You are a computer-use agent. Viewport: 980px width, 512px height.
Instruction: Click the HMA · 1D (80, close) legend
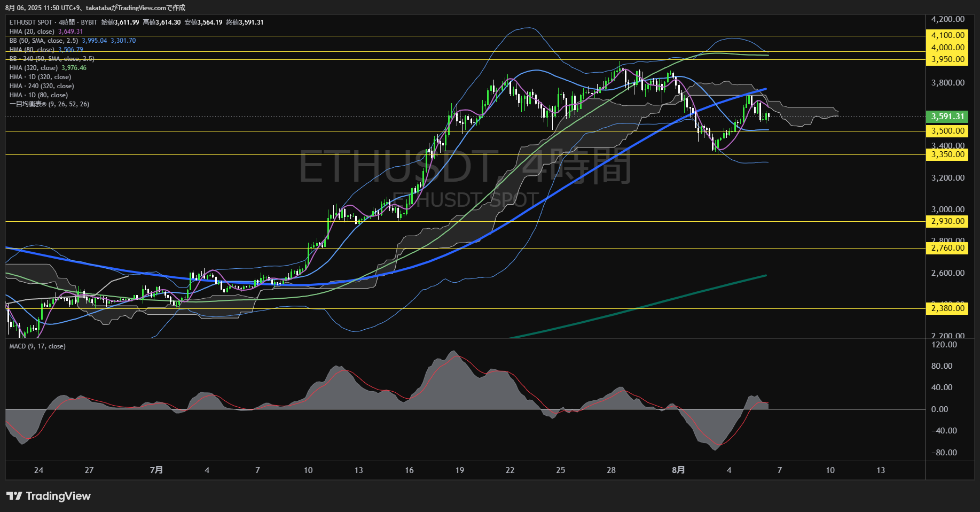[x=38, y=95]
